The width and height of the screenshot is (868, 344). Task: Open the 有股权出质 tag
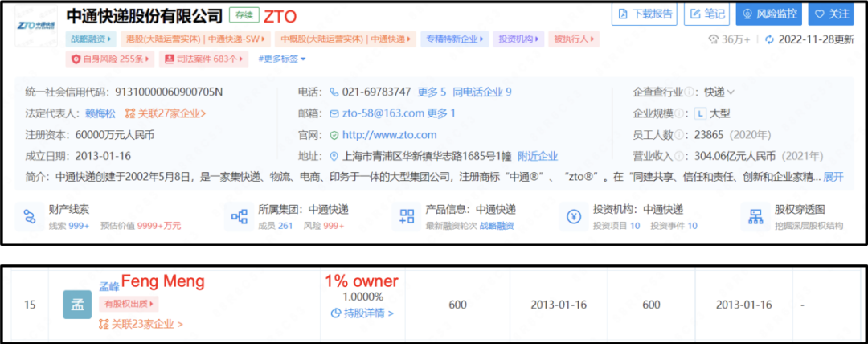click(x=129, y=304)
